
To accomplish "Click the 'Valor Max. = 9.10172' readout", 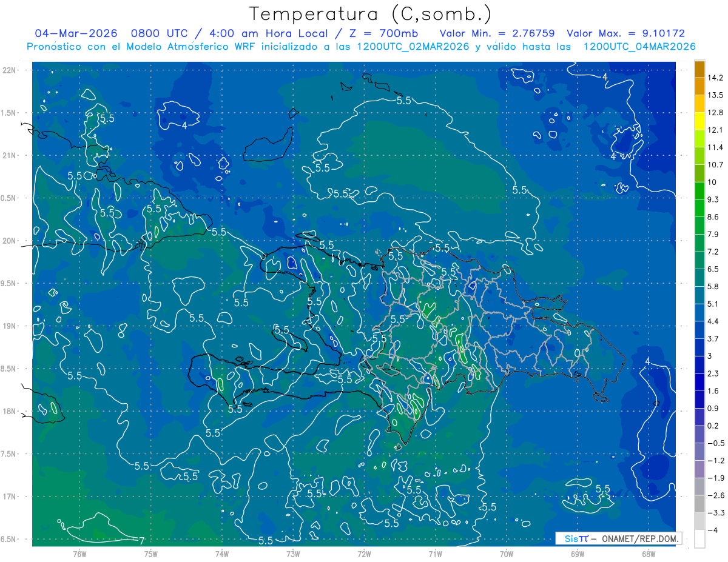I will [626, 33].
